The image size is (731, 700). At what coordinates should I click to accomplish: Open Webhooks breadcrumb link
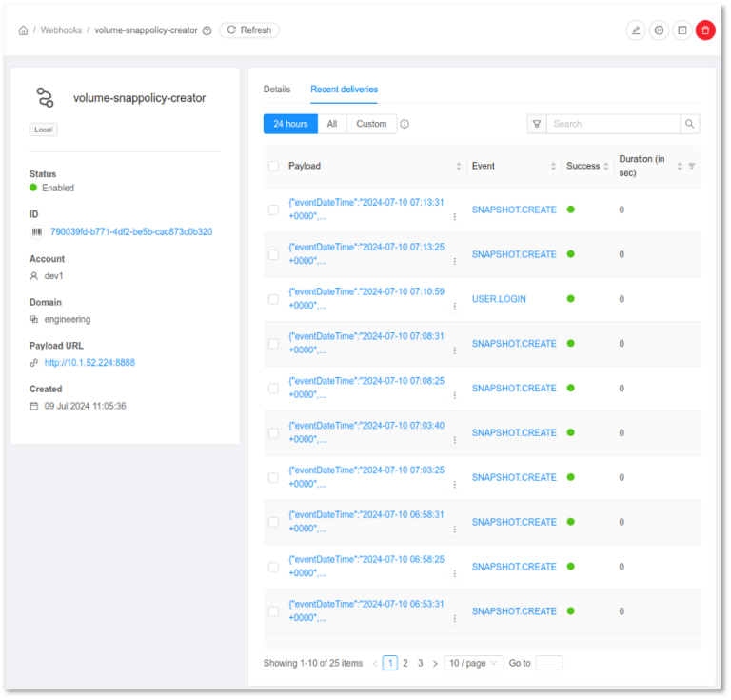click(61, 30)
